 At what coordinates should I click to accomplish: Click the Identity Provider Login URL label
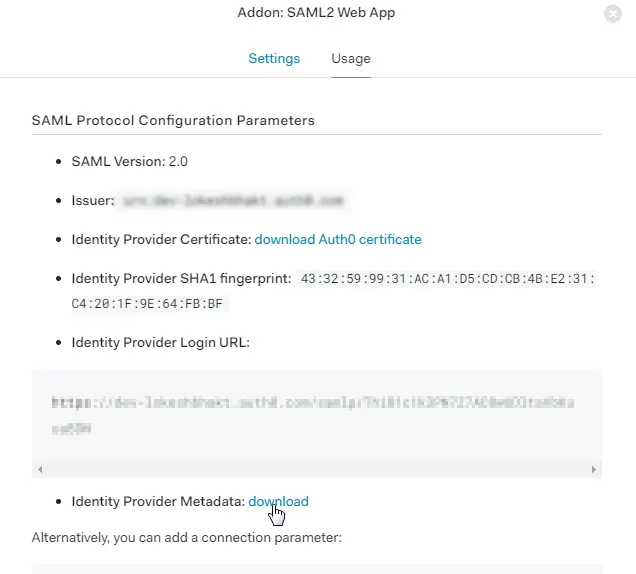[x=160, y=343]
